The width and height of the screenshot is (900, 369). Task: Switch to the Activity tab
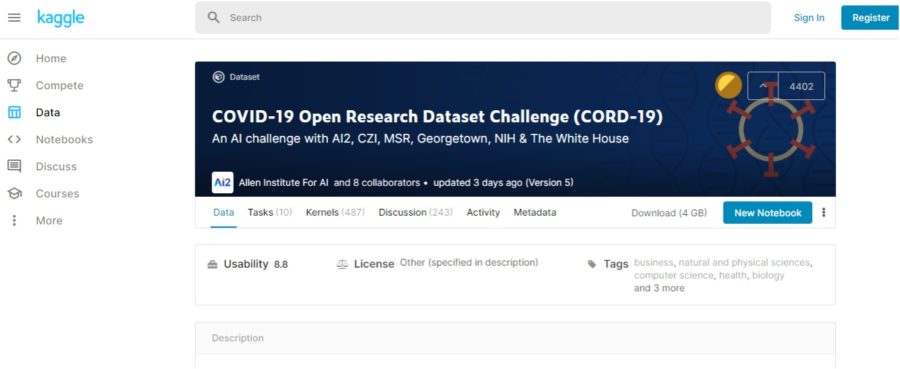(x=483, y=212)
